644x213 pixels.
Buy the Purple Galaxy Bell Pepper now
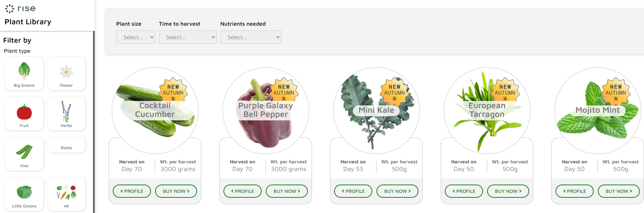tap(287, 191)
